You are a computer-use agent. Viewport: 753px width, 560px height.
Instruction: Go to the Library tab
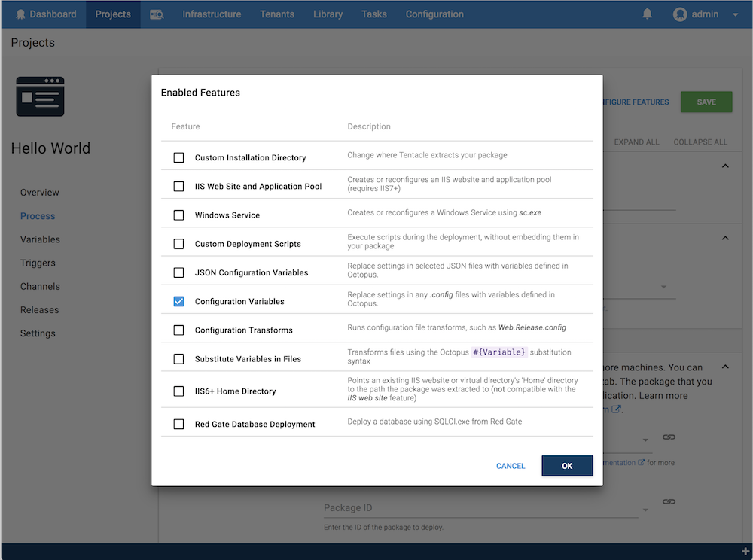[x=328, y=14]
